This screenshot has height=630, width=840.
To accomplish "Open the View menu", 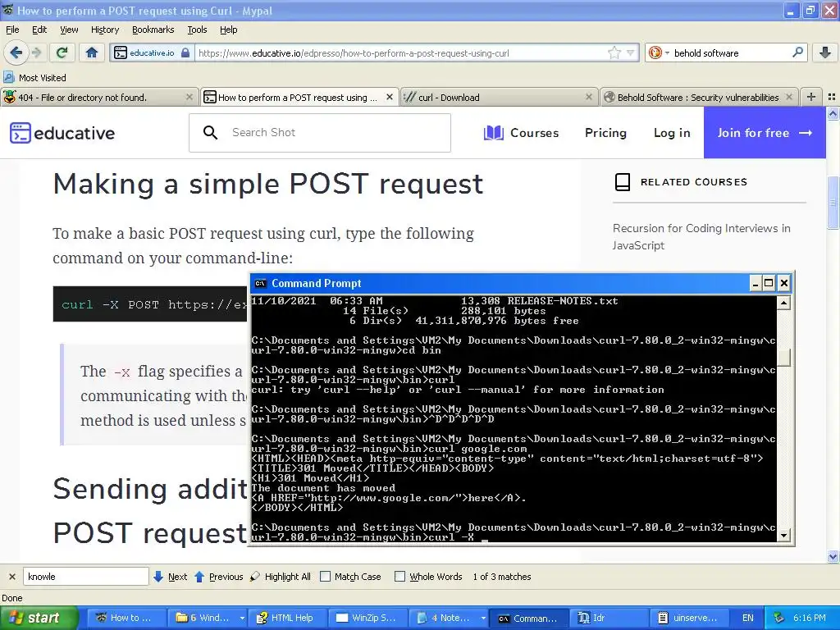I will (x=69, y=30).
